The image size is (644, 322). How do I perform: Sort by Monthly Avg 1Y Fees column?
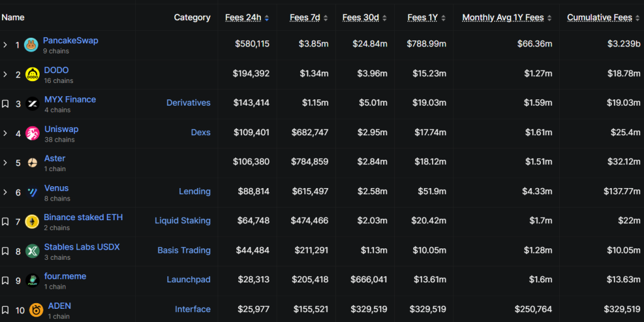(x=507, y=18)
